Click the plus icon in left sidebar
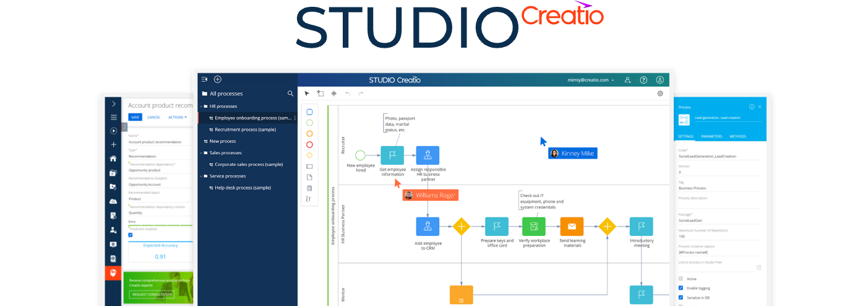868x306 pixels. (x=113, y=144)
